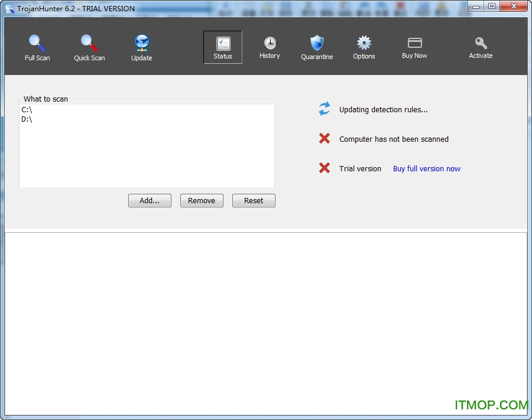Viewport: 532px width, 420px height.
Task: Maximize the TrojanHunter window
Action: 492,6
